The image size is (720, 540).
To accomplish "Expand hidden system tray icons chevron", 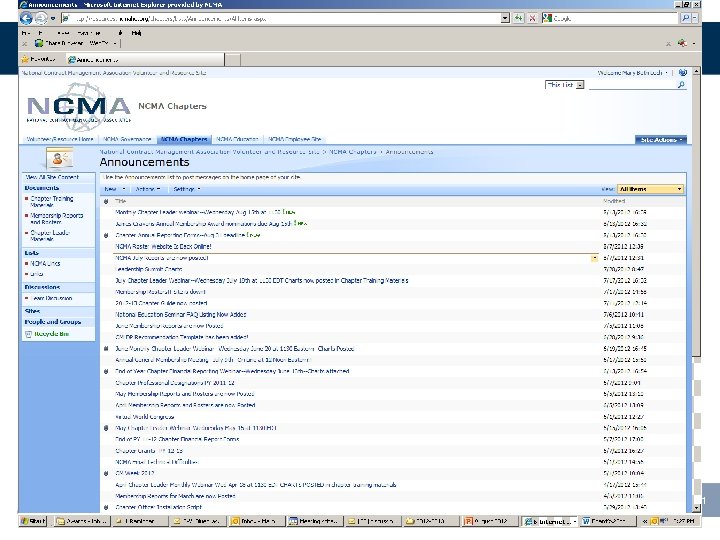I will pos(645,521).
